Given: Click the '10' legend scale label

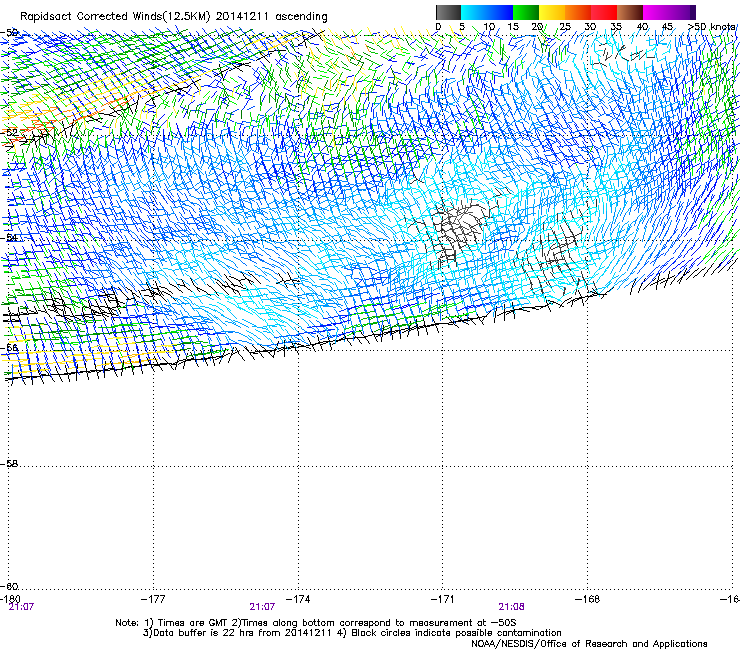Looking at the screenshot, I should (x=489, y=27).
